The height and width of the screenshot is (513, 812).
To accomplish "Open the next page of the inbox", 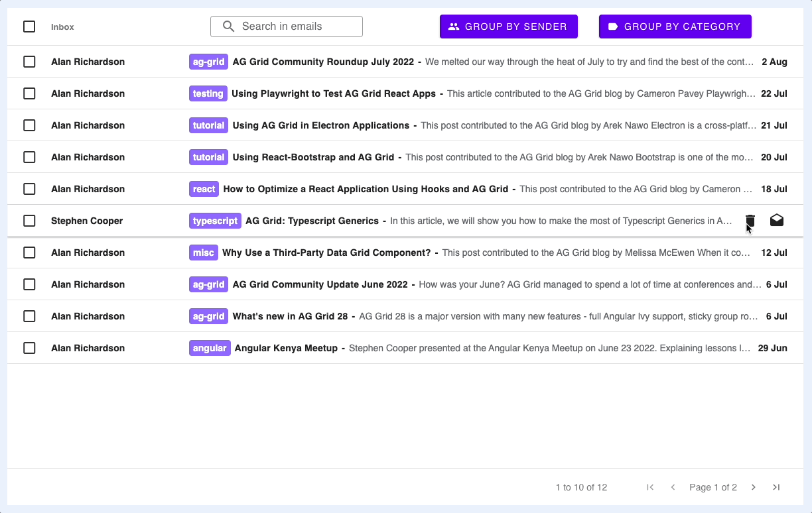I will [x=753, y=486].
